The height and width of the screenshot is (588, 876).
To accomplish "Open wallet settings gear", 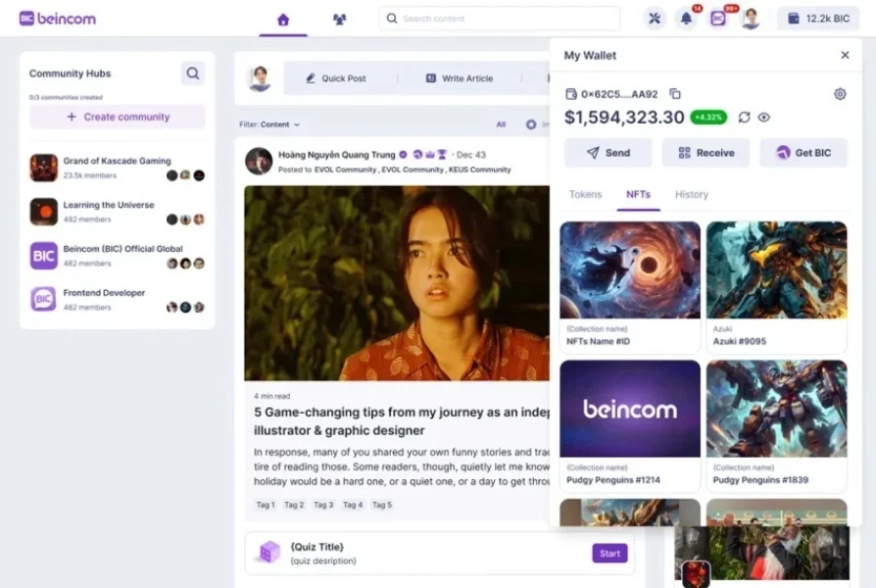I will click(x=840, y=94).
